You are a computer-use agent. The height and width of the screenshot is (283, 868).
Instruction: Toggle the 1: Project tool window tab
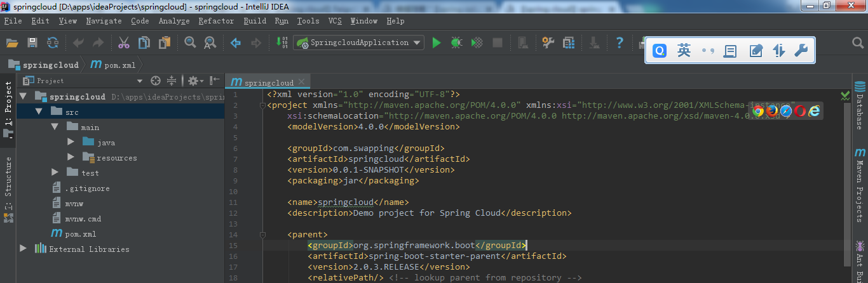click(x=8, y=110)
